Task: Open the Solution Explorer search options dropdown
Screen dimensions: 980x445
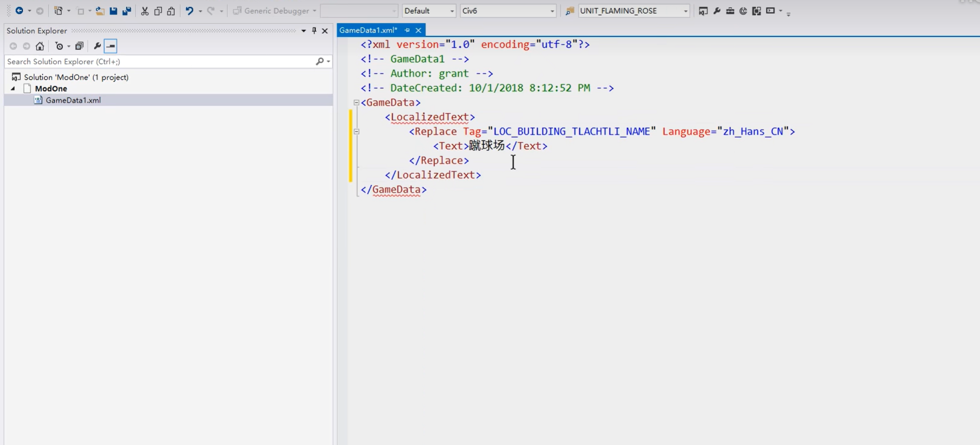Action: point(328,61)
